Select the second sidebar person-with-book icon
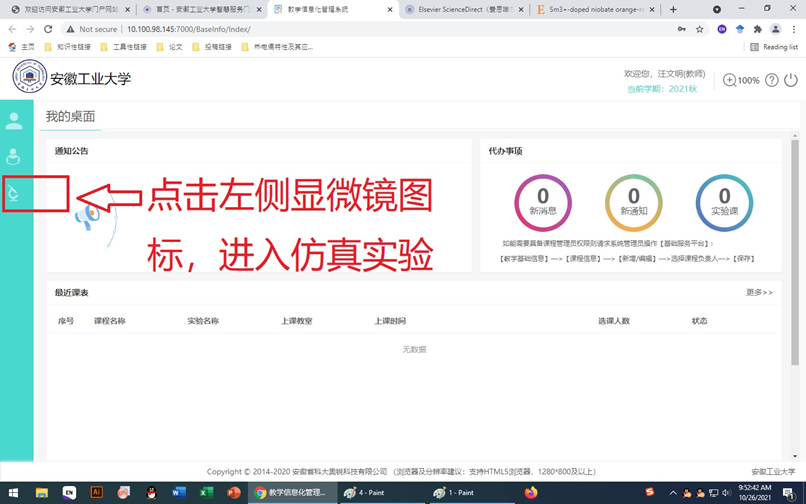806x504 pixels. [13, 156]
